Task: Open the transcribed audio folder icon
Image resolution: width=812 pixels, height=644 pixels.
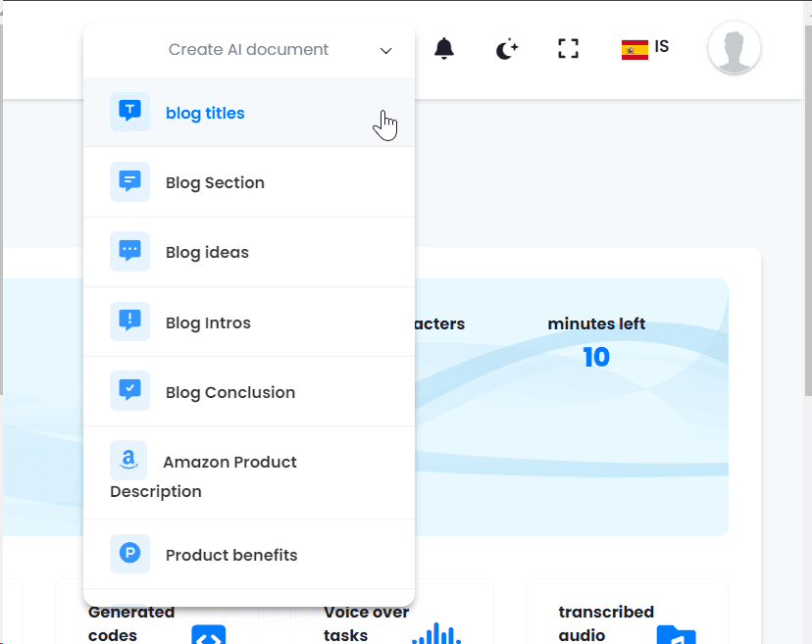Action: pyautogui.click(x=676, y=635)
